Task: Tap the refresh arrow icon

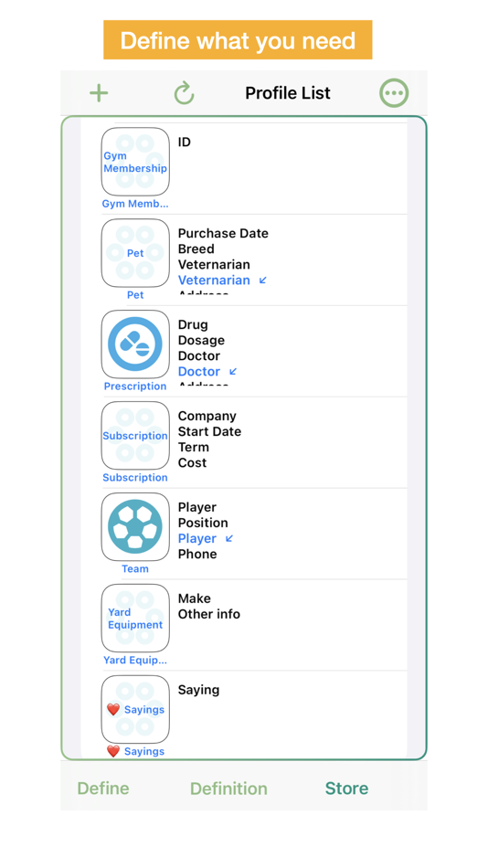Action: [x=184, y=93]
